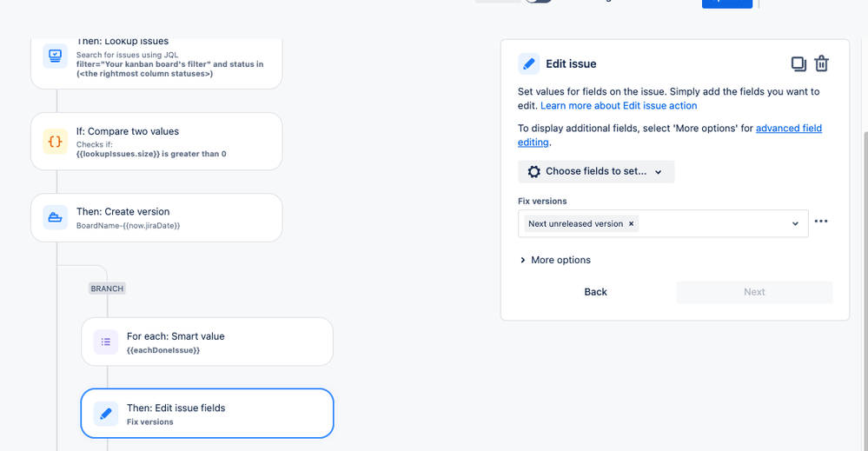The height and width of the screenshot is (451, 868).
Task: Click the curly braces Compare two values icon
Action: point(56,141)
